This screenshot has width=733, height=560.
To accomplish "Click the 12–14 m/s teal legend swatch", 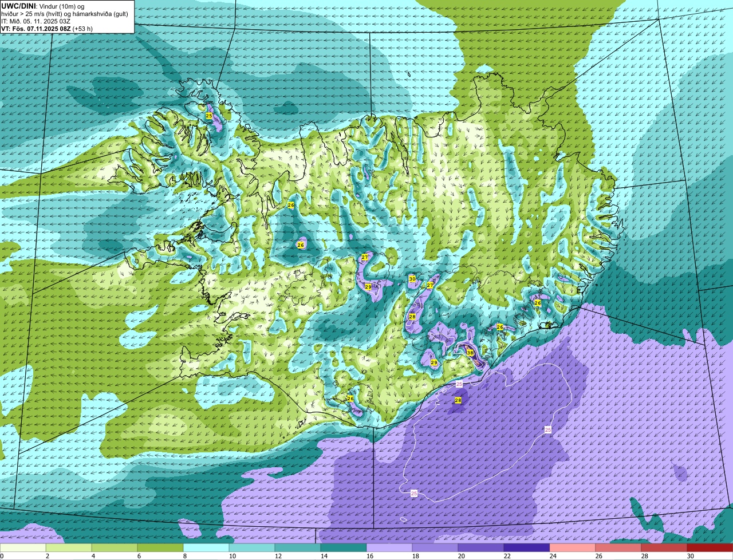I will [298, 548].
